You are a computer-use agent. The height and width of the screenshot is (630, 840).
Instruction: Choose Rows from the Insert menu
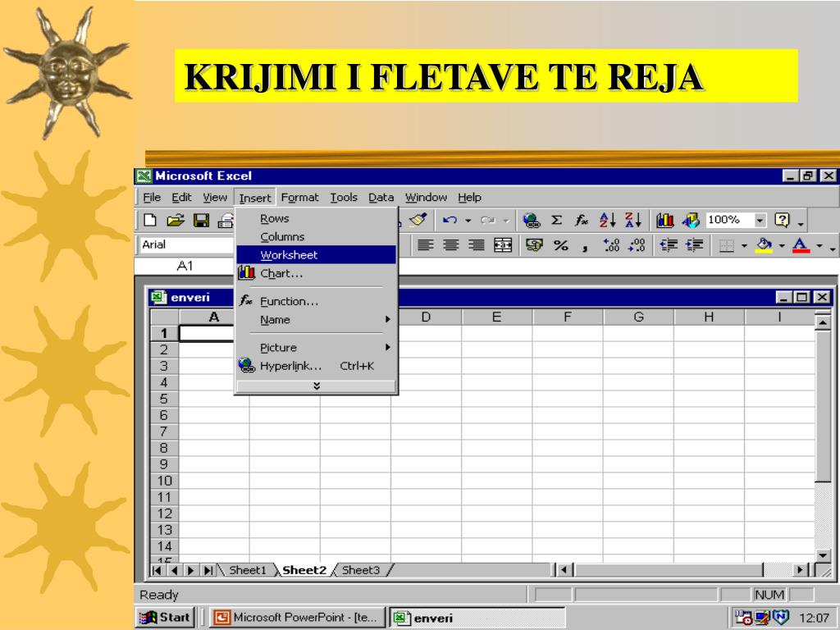[316, 218]
